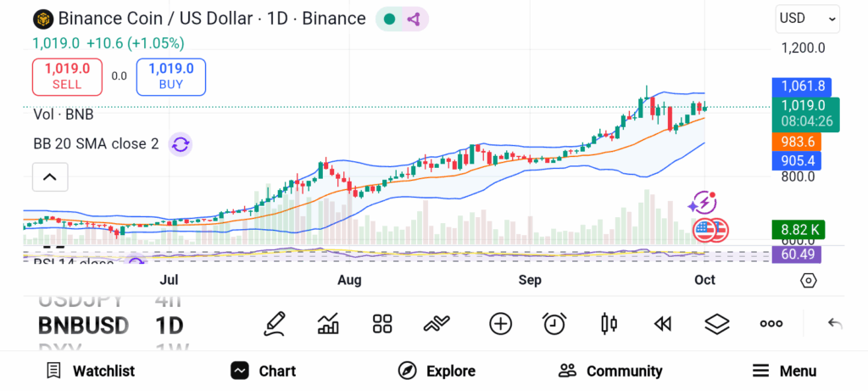868x391 pixels.
Task: Toggle the market status green dot pill
Action: point(402,19)
